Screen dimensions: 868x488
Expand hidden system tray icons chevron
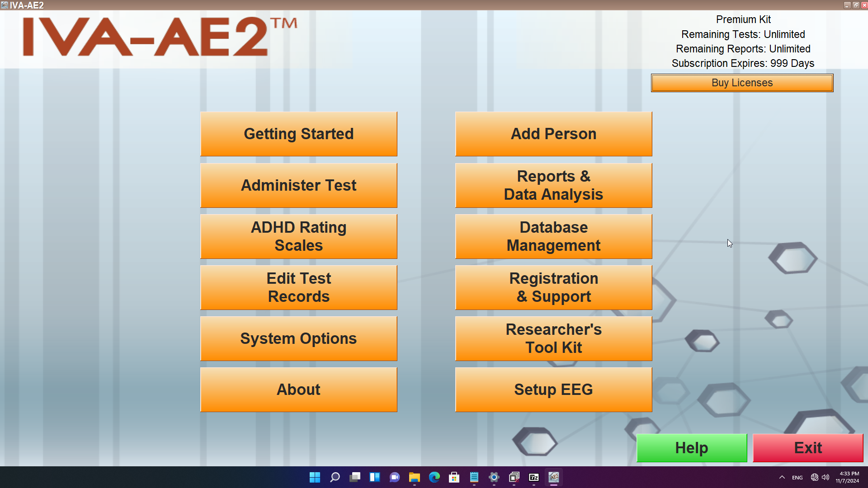[782, 477]
